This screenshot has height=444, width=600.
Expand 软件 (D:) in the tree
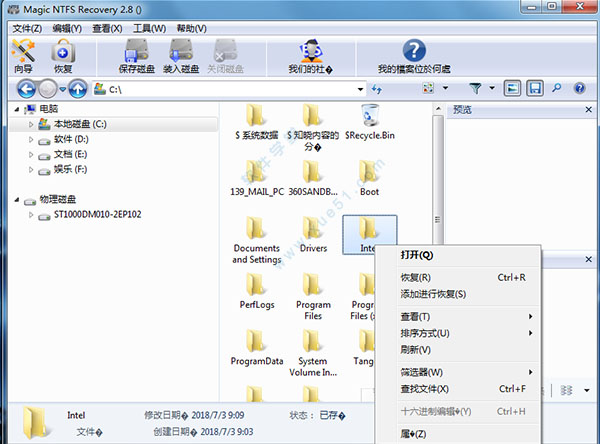coord(31,140)
